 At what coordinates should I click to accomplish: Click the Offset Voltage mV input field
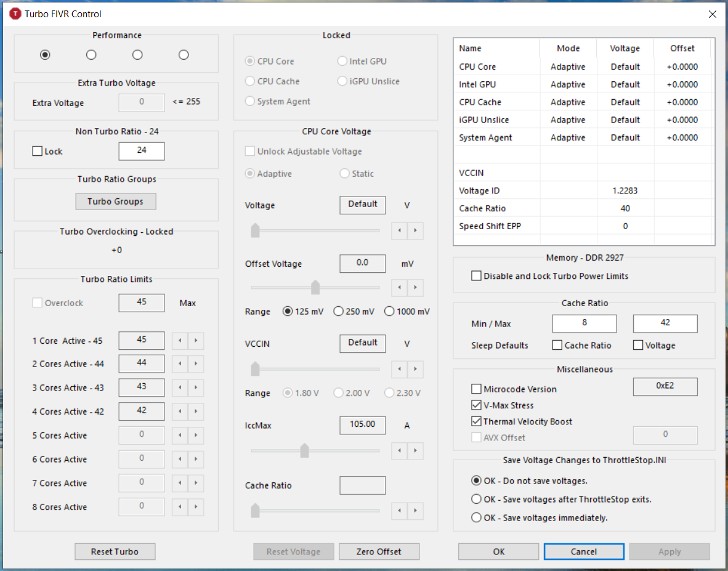click(x=363, y=263)
